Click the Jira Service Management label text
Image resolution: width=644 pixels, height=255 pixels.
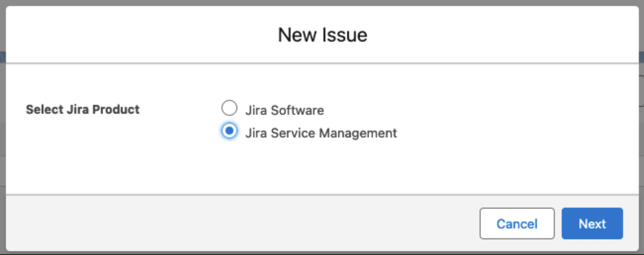[x=321, y=133]
